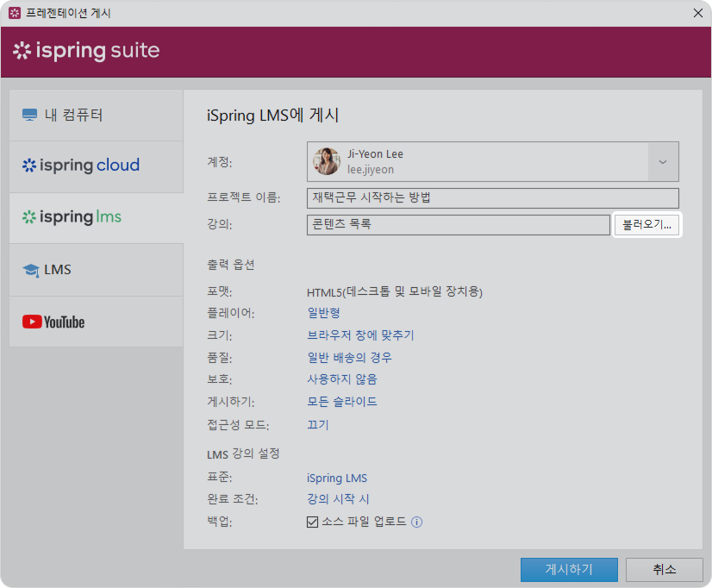Click the graduation cap LMS icon
The width and height of the screenshot is (712, 588).
[x=31, y=270]
